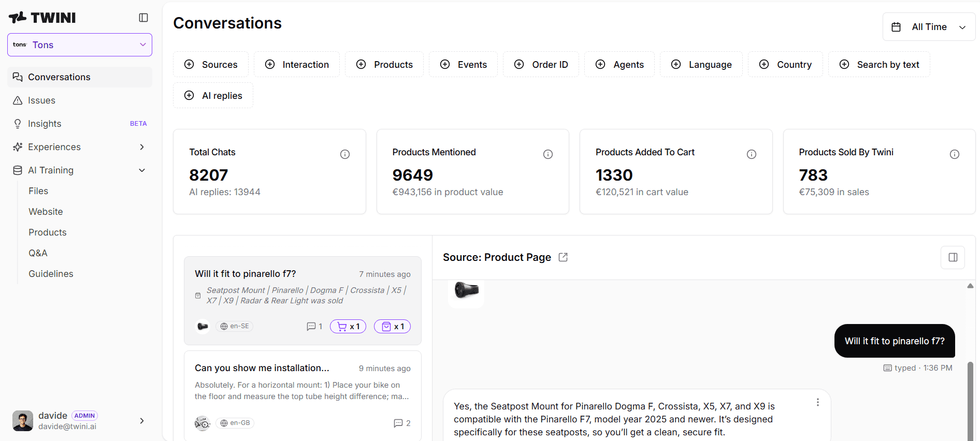Image resolution: width=980 pixels, height=441 pixels.
Task: Add a Sources filter
Action: tap(211, 65)
